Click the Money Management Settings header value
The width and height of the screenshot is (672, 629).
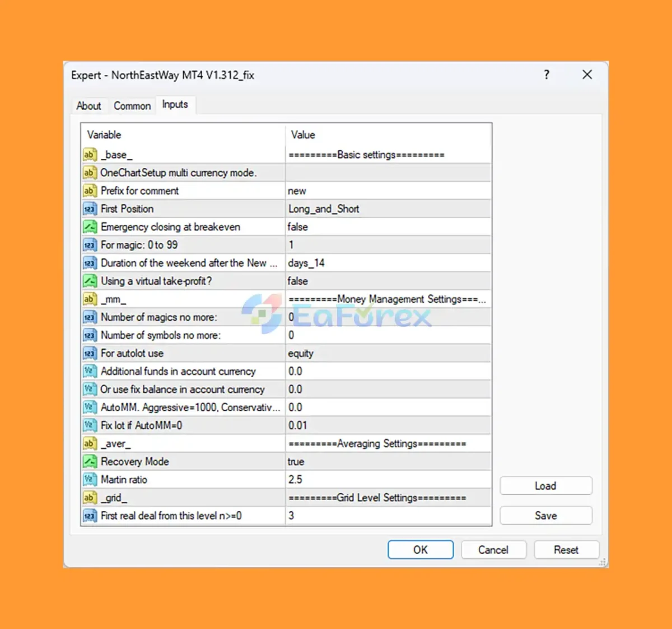[388, 299]
